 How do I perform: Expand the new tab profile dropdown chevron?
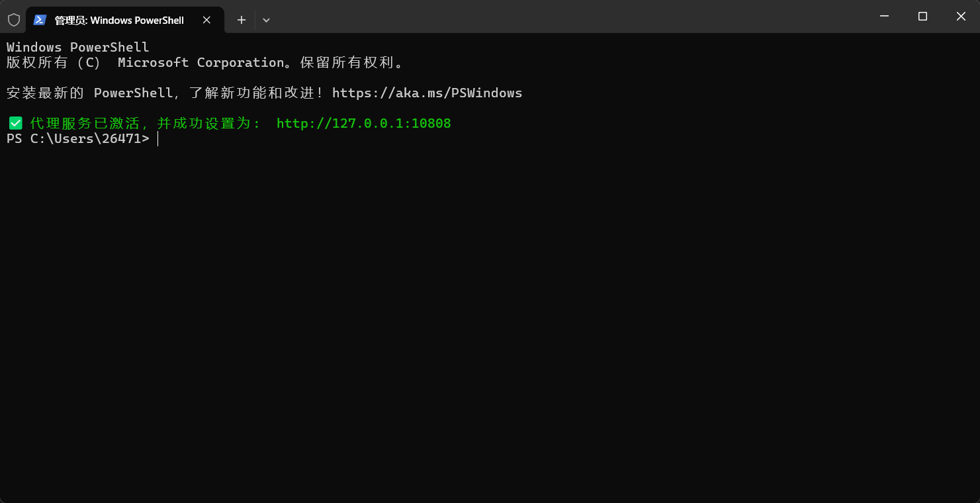[x=266, y=20]
